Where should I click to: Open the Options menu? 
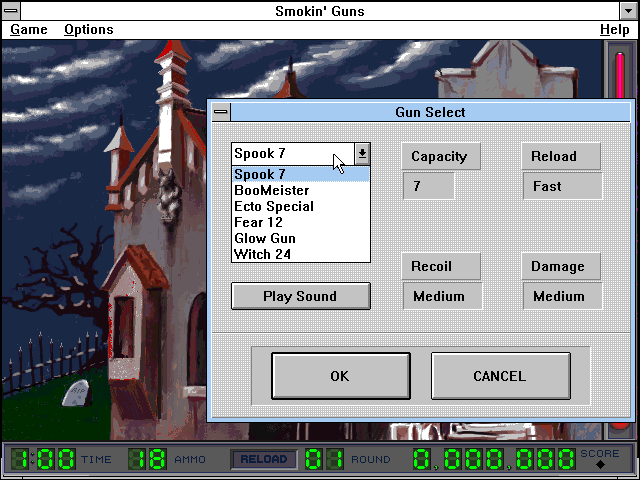coord(89,29)
